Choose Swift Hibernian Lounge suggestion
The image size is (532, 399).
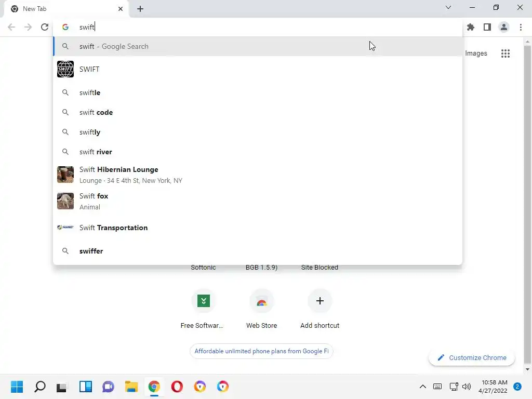click(258, 175)
